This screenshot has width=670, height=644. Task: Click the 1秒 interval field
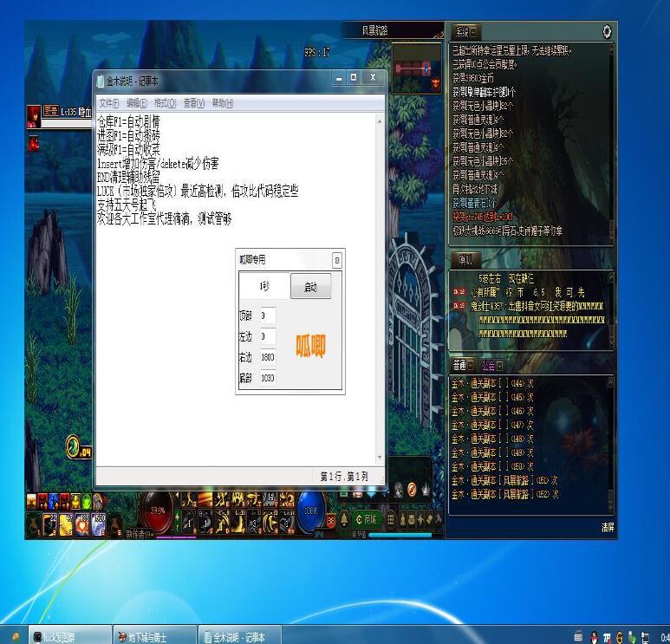tap(264, 286)
